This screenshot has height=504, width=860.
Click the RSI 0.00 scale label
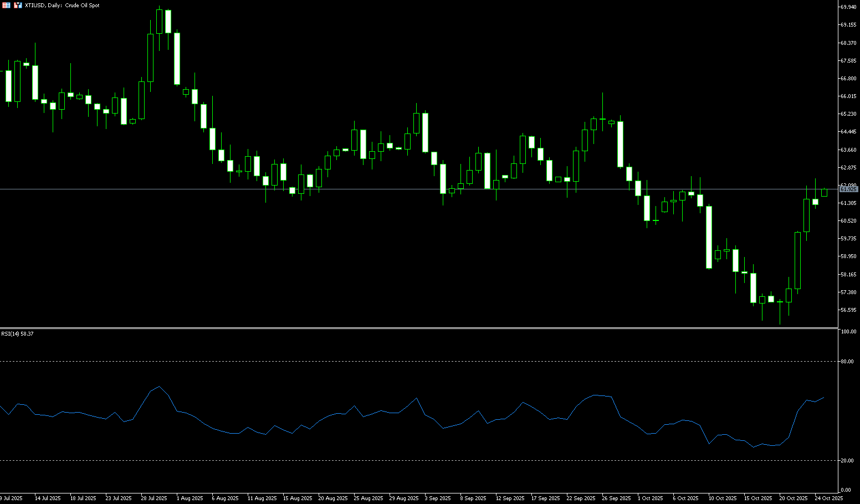pyautogui.click(x=846, y=490)
